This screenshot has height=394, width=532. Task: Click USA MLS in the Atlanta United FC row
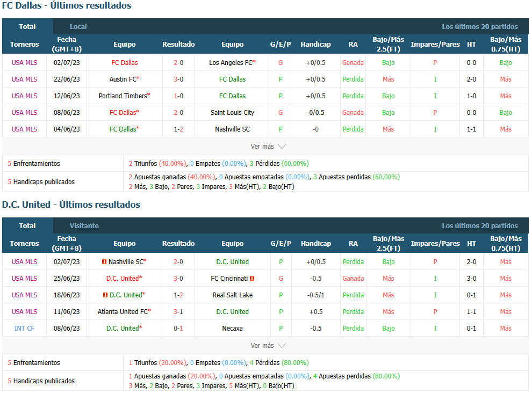click(x=24, y=312)
